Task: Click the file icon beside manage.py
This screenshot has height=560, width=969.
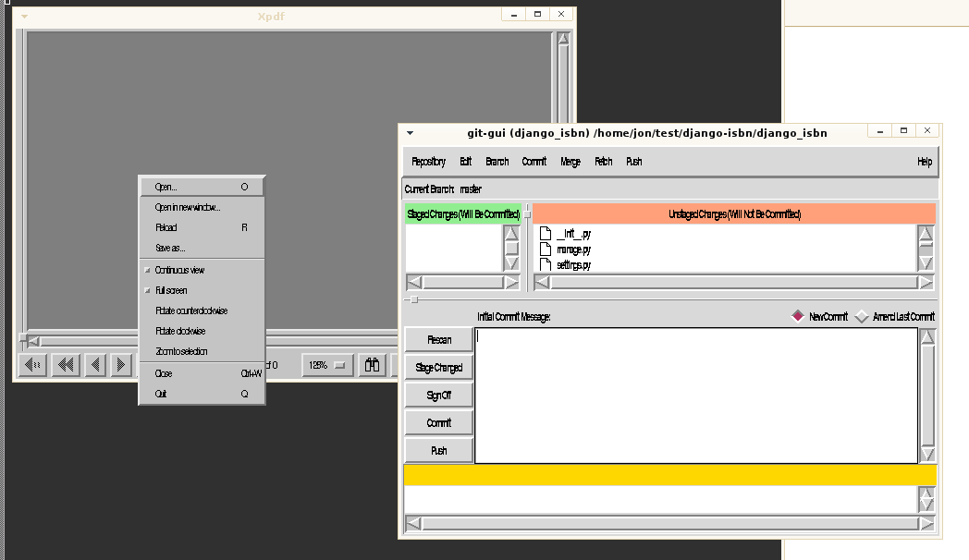Action: [x=545, y=250]
